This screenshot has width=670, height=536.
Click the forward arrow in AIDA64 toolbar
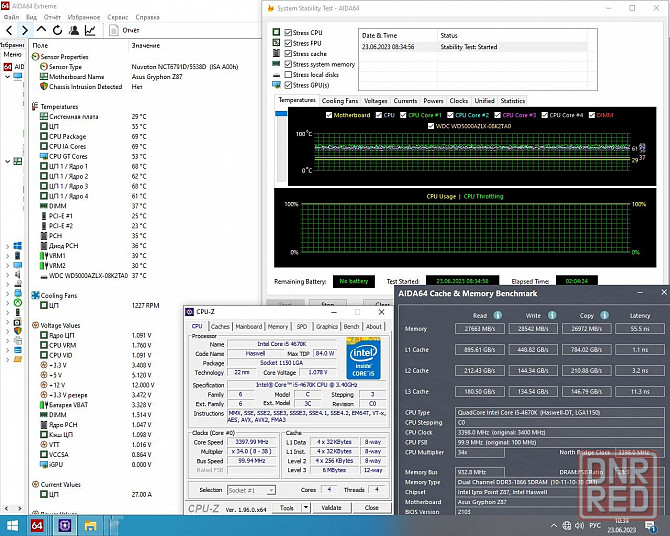pos(24,31)
